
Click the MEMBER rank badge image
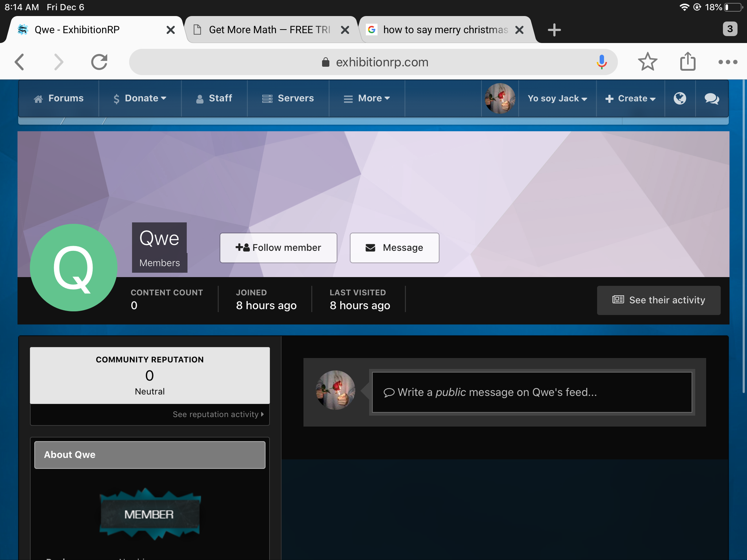pos(150,514)
